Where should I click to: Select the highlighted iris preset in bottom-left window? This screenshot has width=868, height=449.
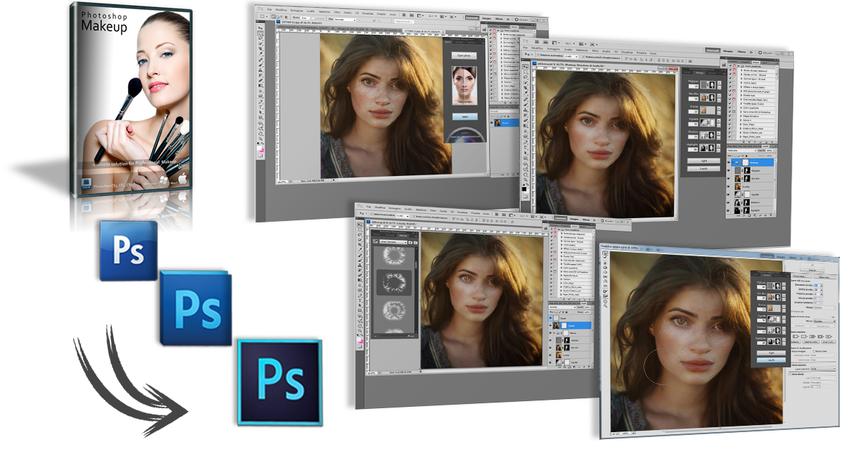point(393,283)
